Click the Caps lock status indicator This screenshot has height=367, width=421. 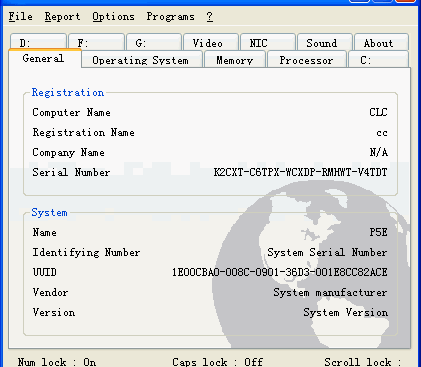[x=218, y=362]
